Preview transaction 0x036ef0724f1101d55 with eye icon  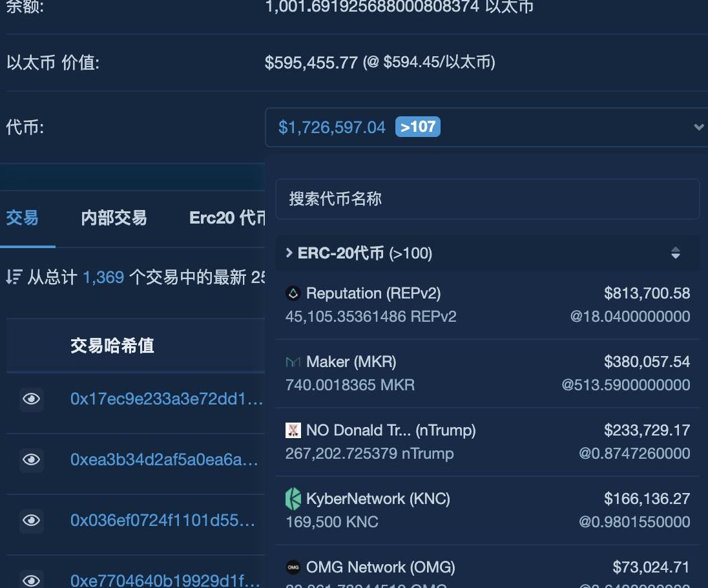point(31,520)
